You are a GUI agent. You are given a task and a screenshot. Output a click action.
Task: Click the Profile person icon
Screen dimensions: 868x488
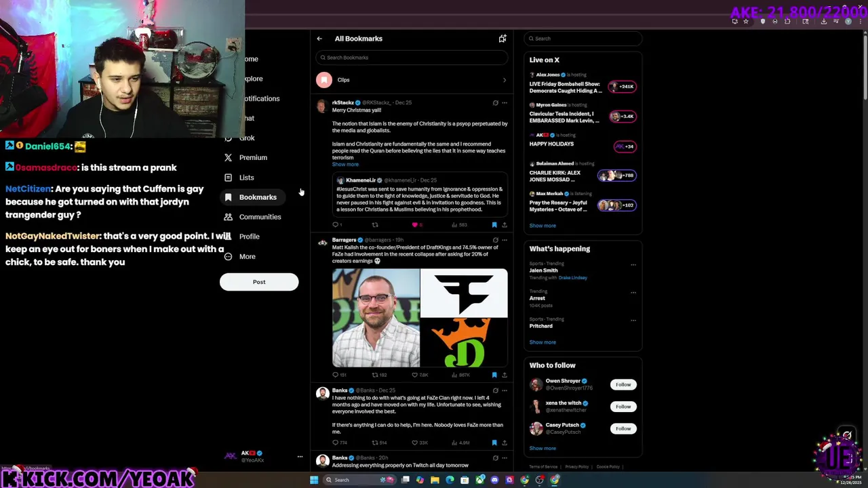(229, 237)
